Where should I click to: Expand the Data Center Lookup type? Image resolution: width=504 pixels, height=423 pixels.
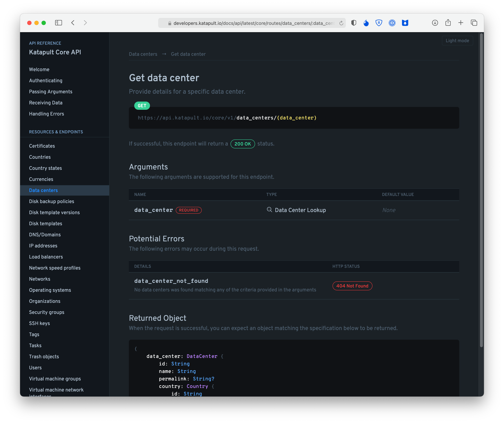[x=300, y=210]
